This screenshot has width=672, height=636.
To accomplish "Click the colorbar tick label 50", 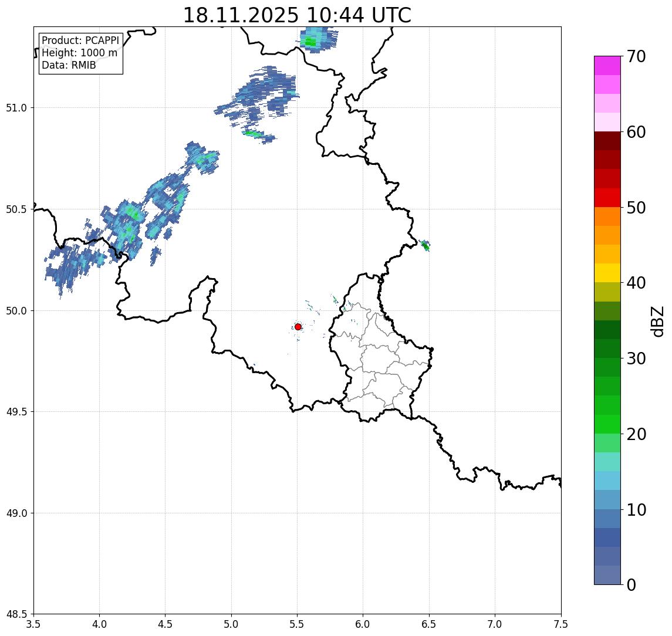I will click(636, 208).
